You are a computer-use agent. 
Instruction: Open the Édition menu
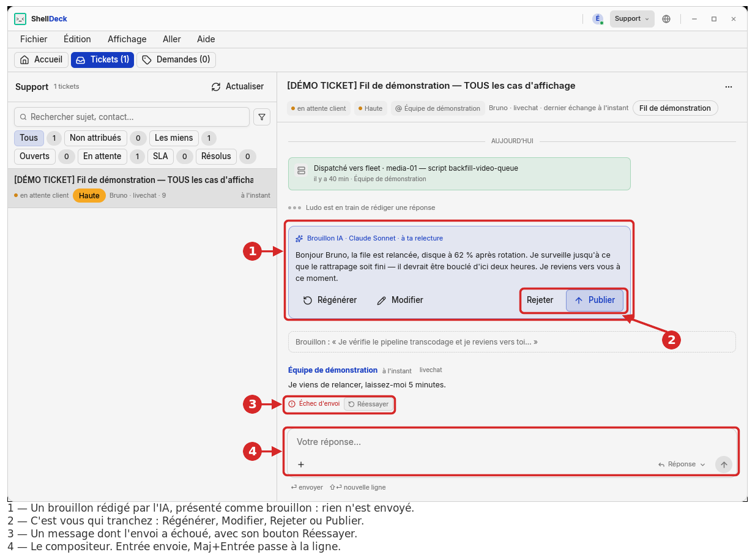tap(77, 39)
